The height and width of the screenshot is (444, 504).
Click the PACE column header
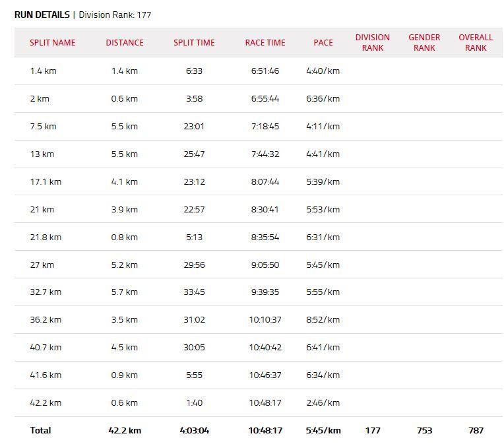click(323, 43)
